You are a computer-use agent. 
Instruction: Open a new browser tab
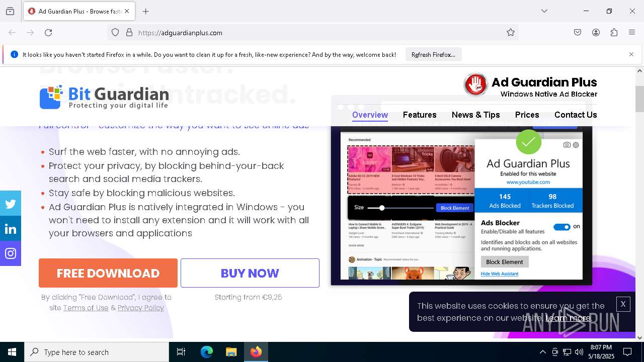[146, 11]
